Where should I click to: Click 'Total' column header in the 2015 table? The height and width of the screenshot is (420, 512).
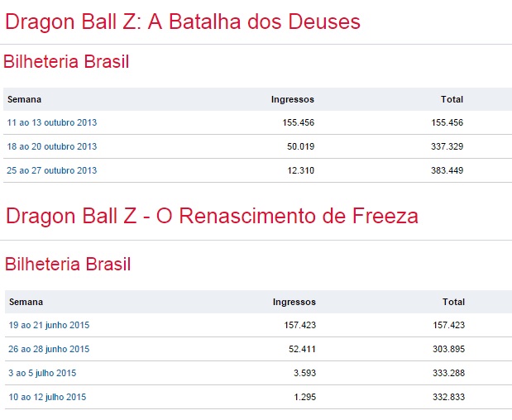453,302
